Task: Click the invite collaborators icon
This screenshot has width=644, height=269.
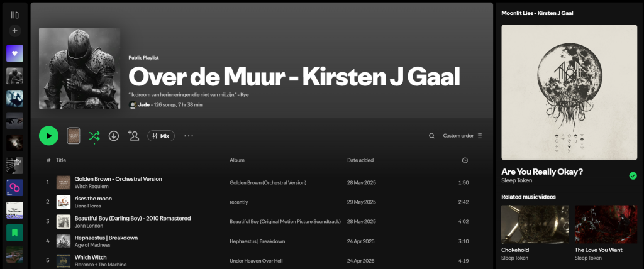Action: coord(133,135)
